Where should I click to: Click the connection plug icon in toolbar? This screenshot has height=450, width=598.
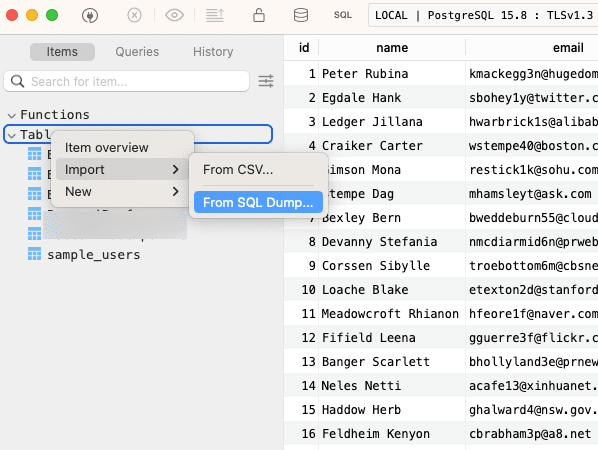point(90,15)
